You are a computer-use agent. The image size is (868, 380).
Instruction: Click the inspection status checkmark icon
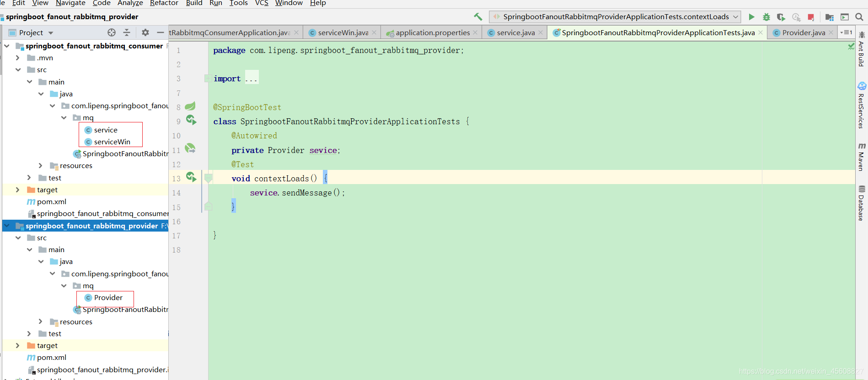click(851, 46)
